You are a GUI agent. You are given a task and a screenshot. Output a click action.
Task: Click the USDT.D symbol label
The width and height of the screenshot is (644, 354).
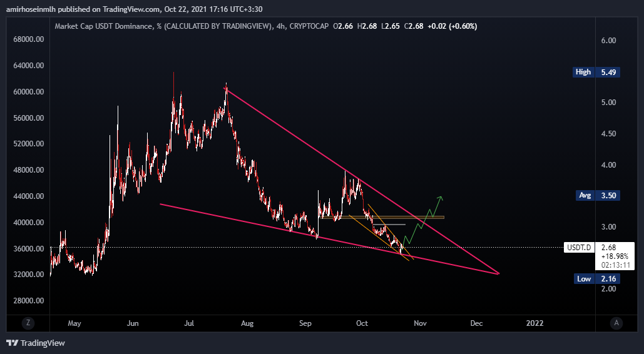pyautogui.click(x=579, y=247)
